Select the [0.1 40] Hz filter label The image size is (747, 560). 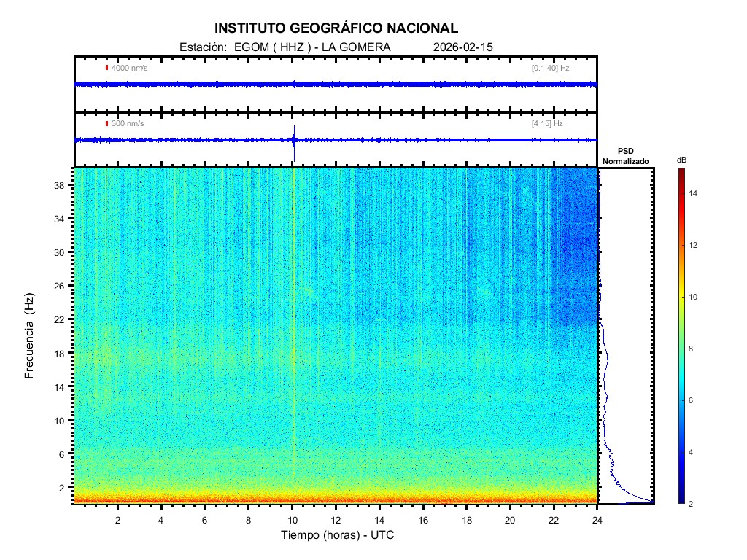(550, 68)
